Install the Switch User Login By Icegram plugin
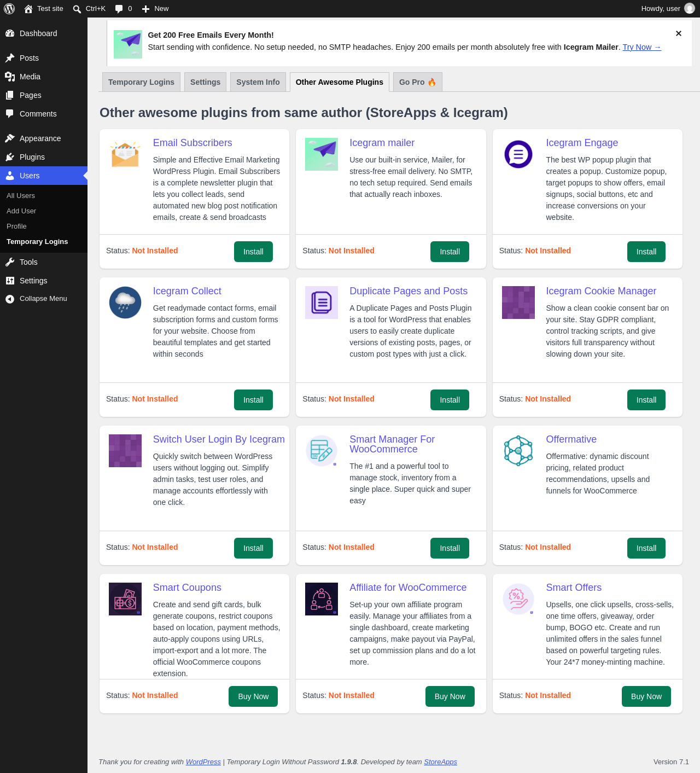This screenshot has width=700, height=773. [253, 548]
